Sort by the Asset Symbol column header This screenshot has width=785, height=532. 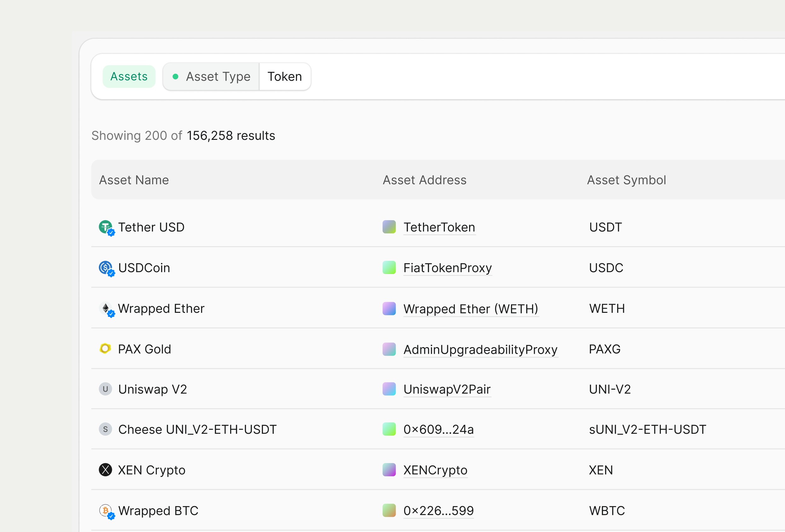tap(626, 180)
